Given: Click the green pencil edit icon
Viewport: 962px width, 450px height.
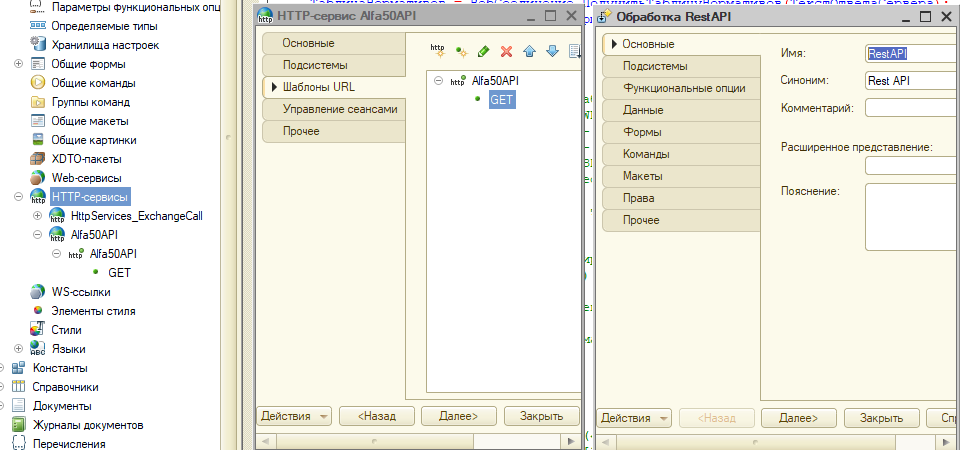Looking at the screenshot, I should click(484, 51).
